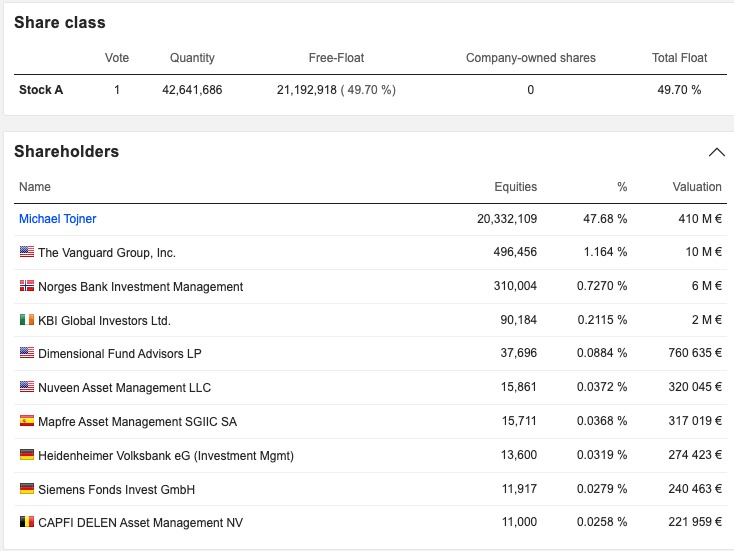Click German flag beside Heidenheimer Volksbank
The height and width of the screenshot is (551, 734).
click(x=27, y=455)
